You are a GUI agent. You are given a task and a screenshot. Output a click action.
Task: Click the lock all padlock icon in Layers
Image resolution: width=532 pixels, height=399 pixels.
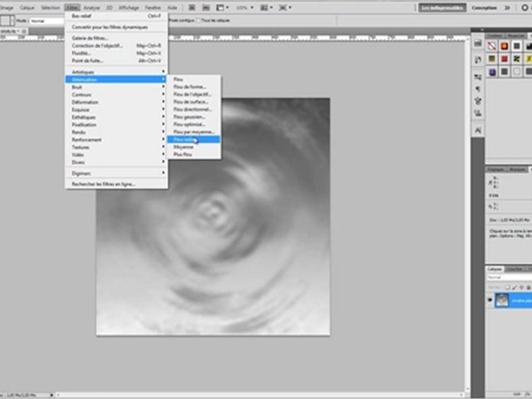coord(528,288)
